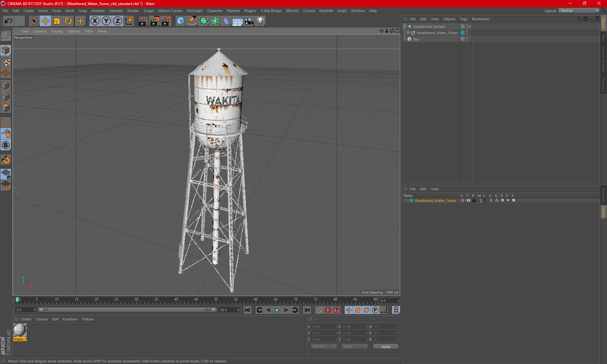Click the coordinate system icon

coord(129,21)
